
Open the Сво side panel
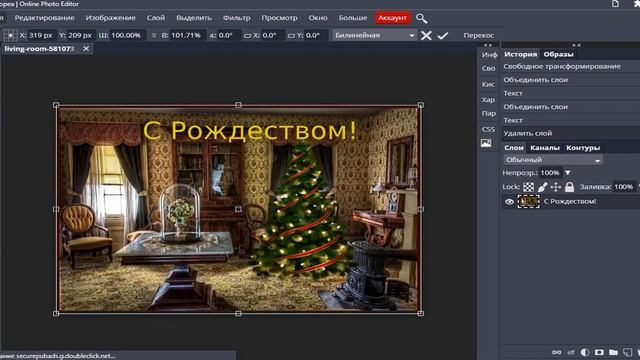[x=489, y=69]
